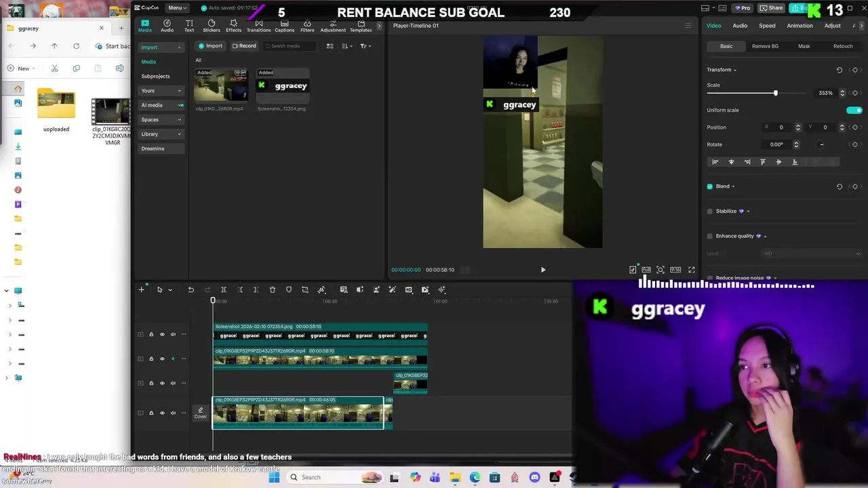
Task: Open the Remove BG sub-tab
Action: click(x=765, y=46)
